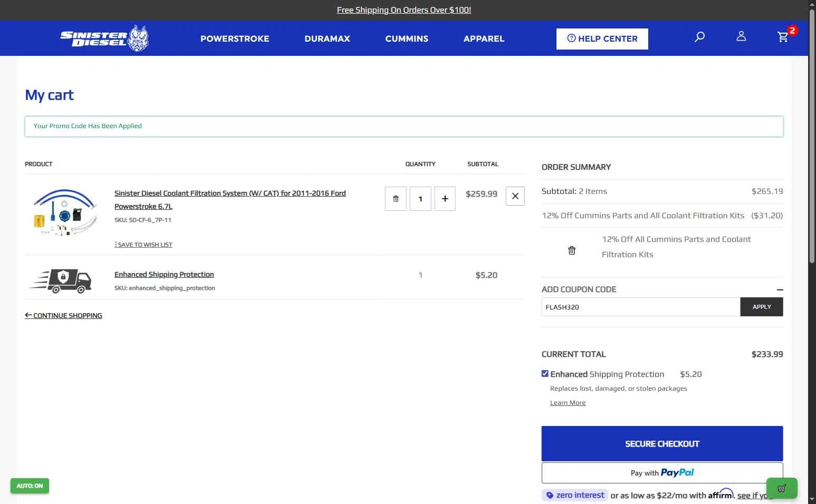Viewport: 816px width, 504px height.
Task: Open the Cummins menu
Action: (x=407, y=38)
